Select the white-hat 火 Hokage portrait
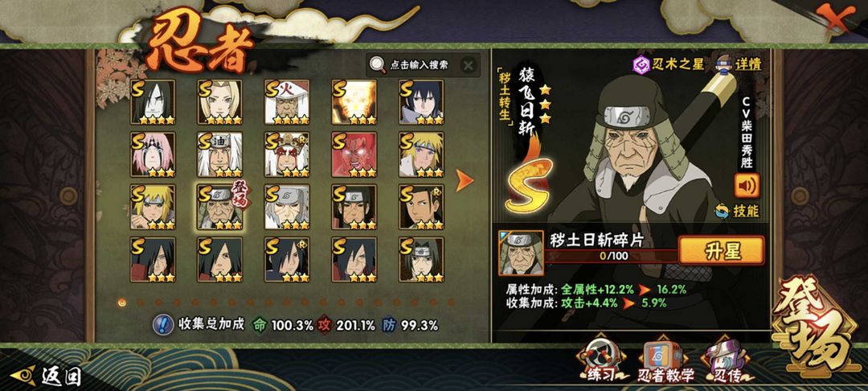 pyautogui.click(x=287, y=102)
